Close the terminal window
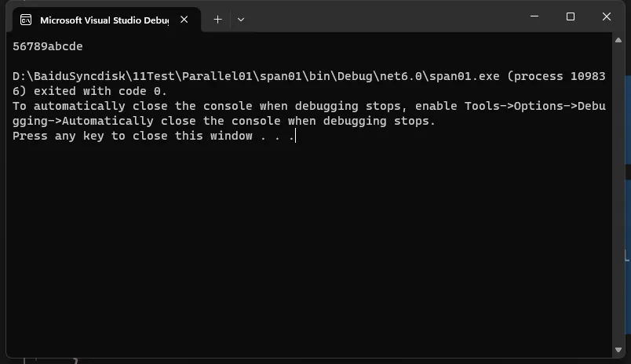 [607, 16]
